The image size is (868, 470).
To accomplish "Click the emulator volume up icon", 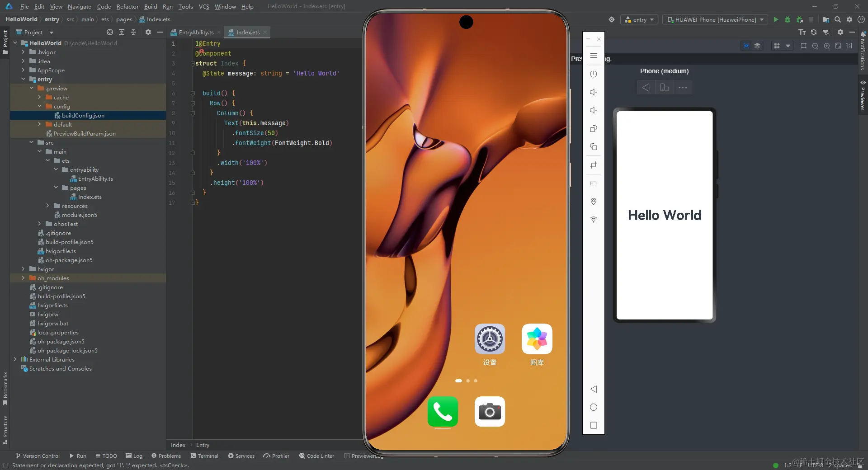I will click(x=594, y=92).
